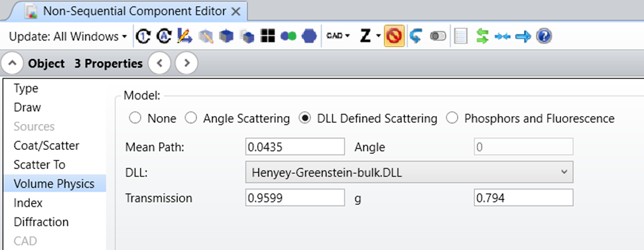Screen dimensions: 644x250
Task: Open the Update: All Windows dropdown
Action: pos(68,36)
